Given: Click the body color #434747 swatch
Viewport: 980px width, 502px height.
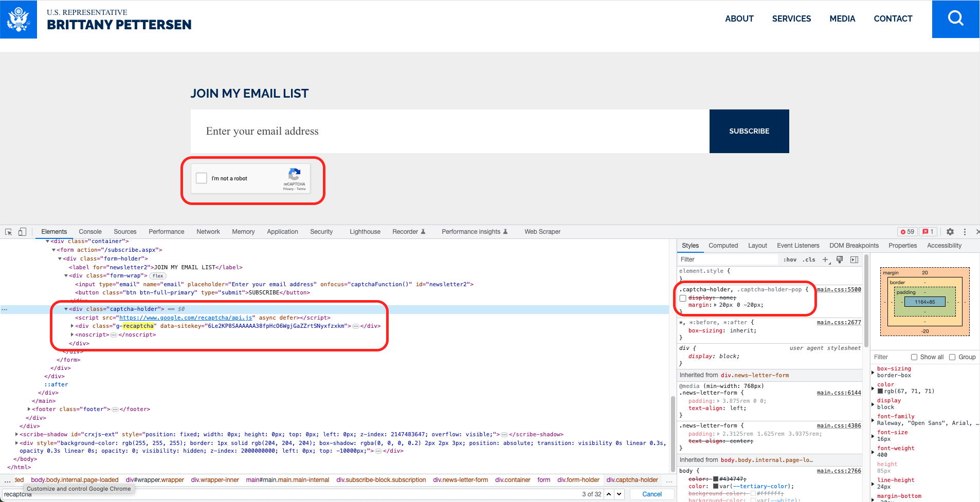Looking at the screenshot, I should tap(716, 479).
